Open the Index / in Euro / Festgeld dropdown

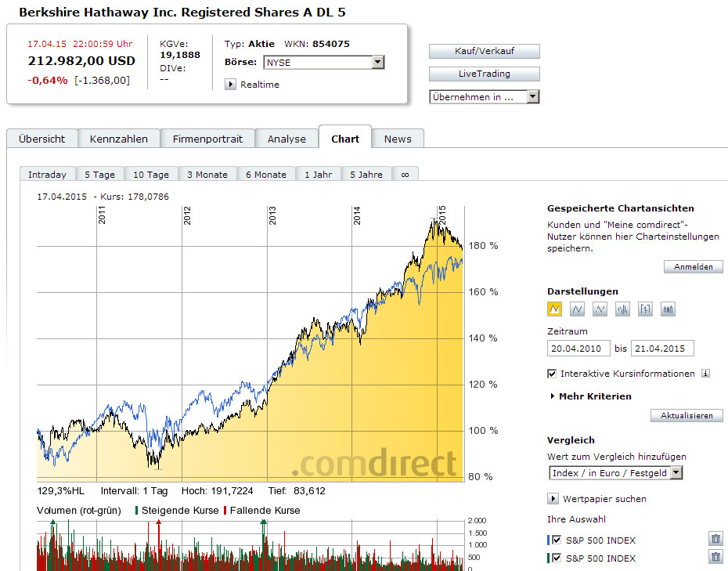pyautogui.click(x=615, y=473)
